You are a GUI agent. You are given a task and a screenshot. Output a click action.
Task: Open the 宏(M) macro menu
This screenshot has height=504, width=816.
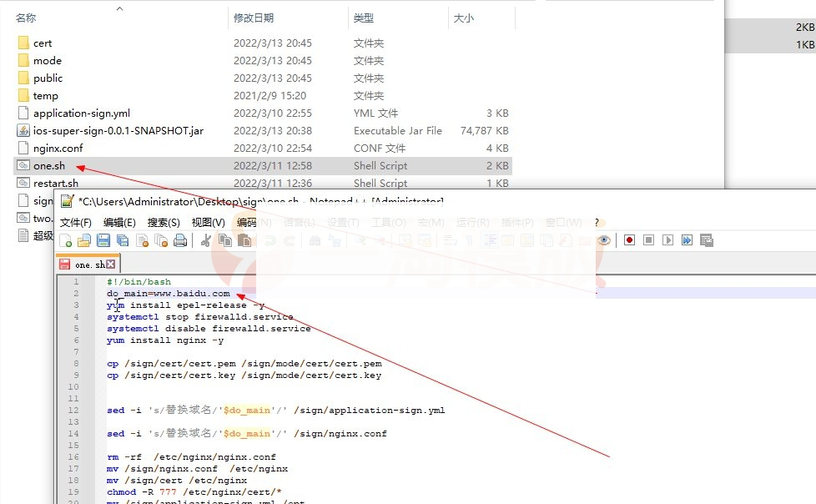(x=431, y=222)
